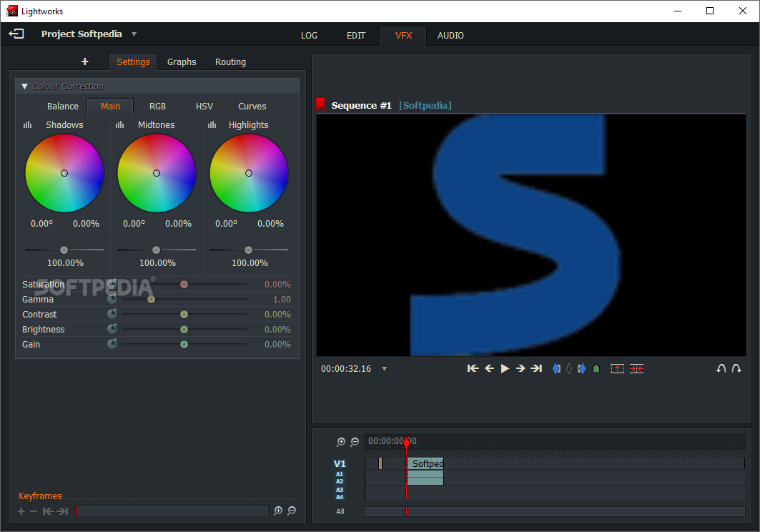Add a keyframe with plus icon
Viewport: 760px width, 532px height.
(x=21, y=511)
